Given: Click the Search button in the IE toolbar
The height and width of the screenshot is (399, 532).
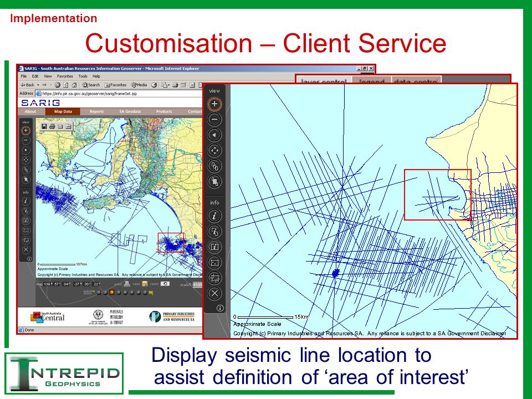Looking at the screenshot, I should coord(91,85).
